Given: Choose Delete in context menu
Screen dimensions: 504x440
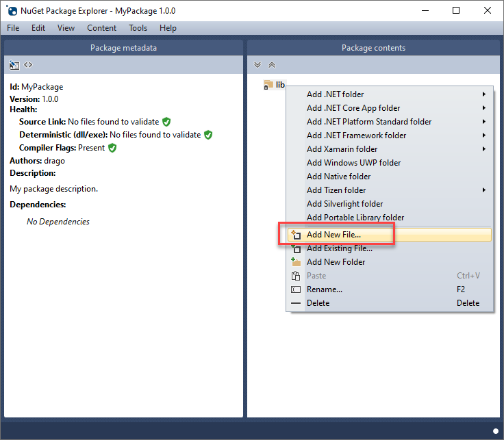Looking at the screenshot, I should click(390, 303).
